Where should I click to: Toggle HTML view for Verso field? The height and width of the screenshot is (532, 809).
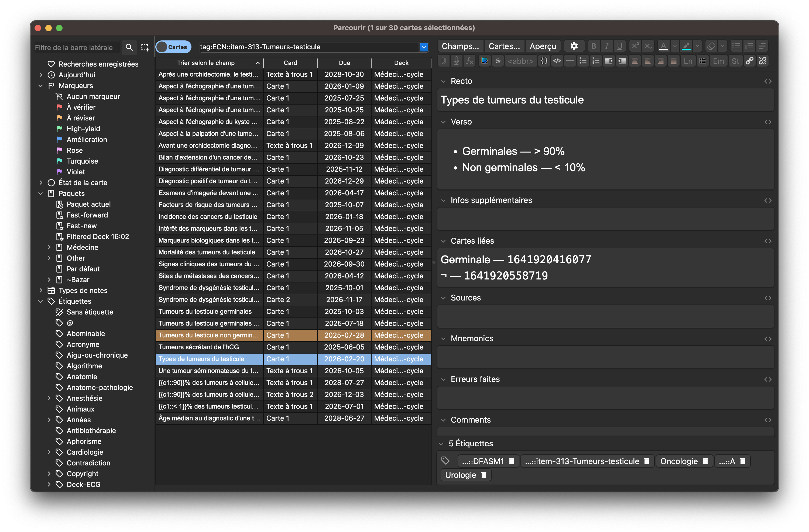[x=767, y=122]
